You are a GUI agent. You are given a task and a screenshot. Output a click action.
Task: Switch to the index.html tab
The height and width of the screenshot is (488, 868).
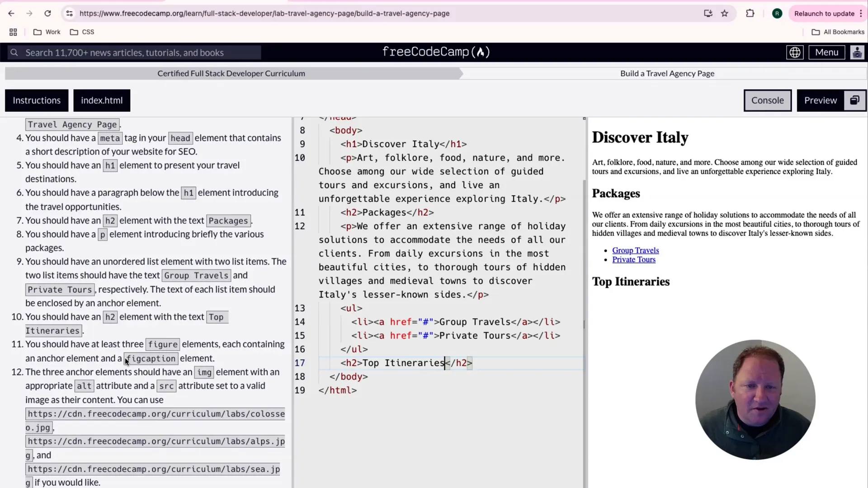[x=102, y=100]
